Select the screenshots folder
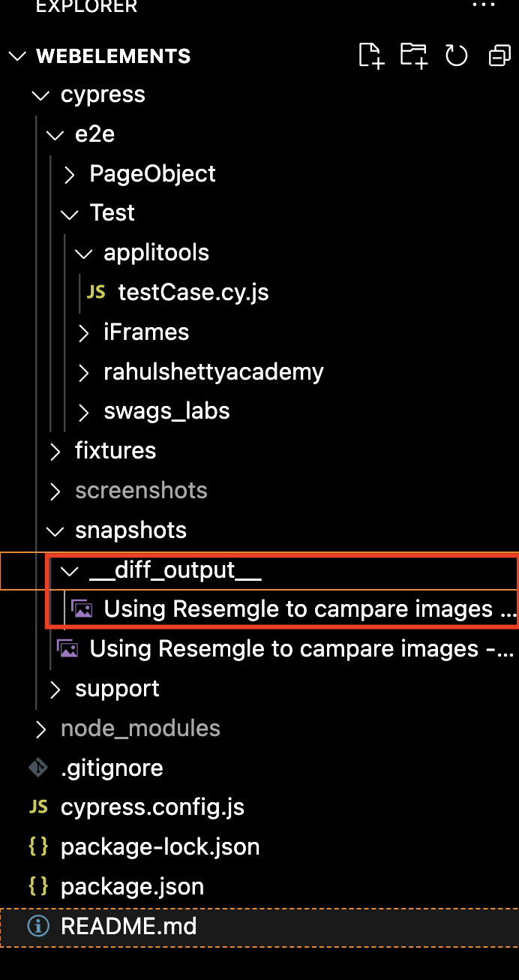The image size is (519, 980). coord(141,490)
